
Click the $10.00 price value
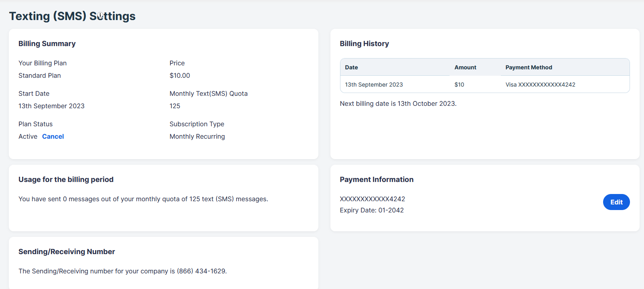point(180,76)
